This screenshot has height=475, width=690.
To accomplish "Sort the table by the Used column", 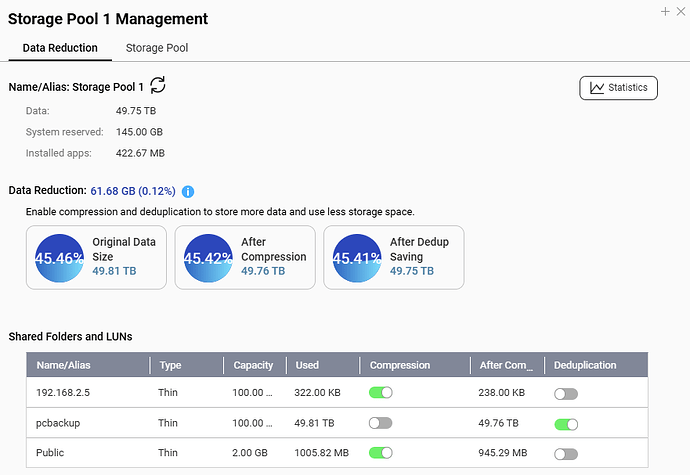I will [x=308, y=365].
